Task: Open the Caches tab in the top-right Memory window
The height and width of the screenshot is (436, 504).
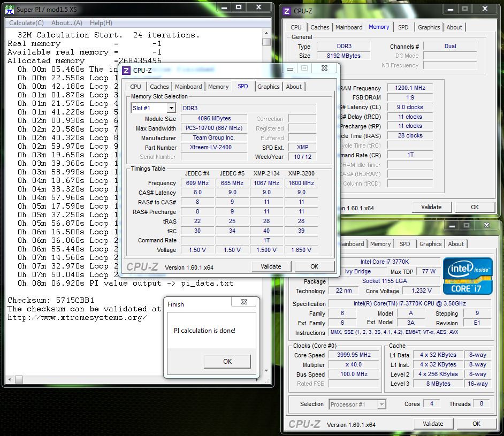Action: tap(320, 27)
